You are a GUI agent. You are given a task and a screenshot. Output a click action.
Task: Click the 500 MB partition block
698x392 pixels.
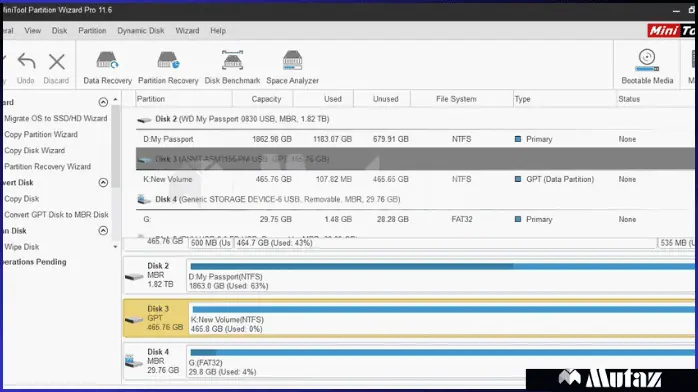(211, 242)
